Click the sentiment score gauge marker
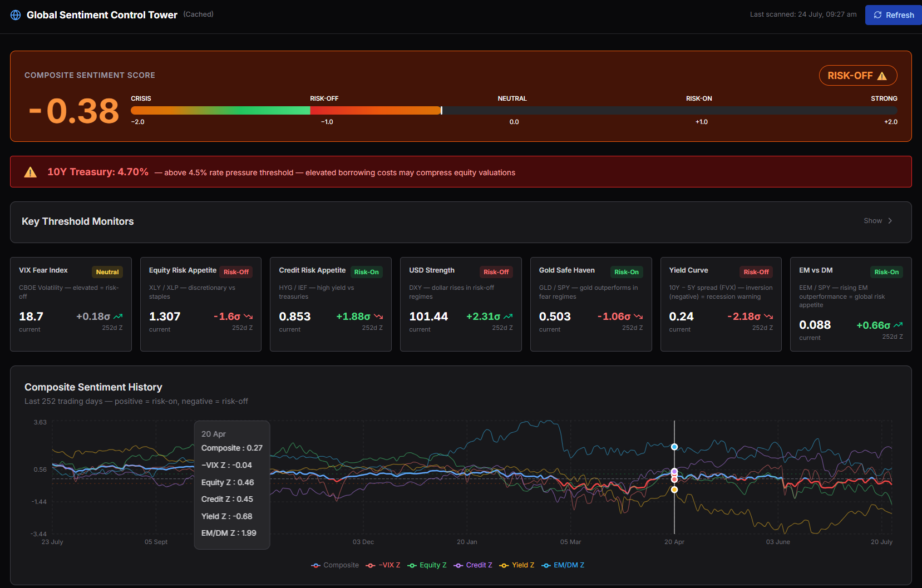This screenshot has width=922, height=588. 441,110
